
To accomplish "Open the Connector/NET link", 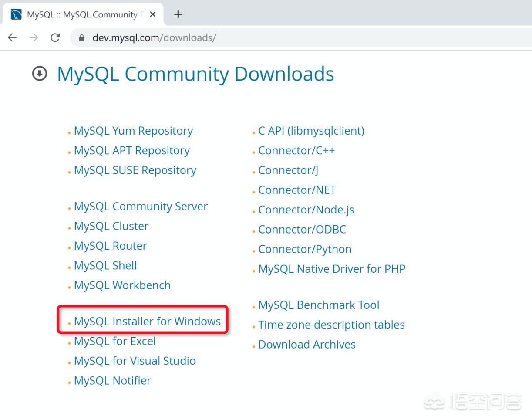I will [297, 190].
